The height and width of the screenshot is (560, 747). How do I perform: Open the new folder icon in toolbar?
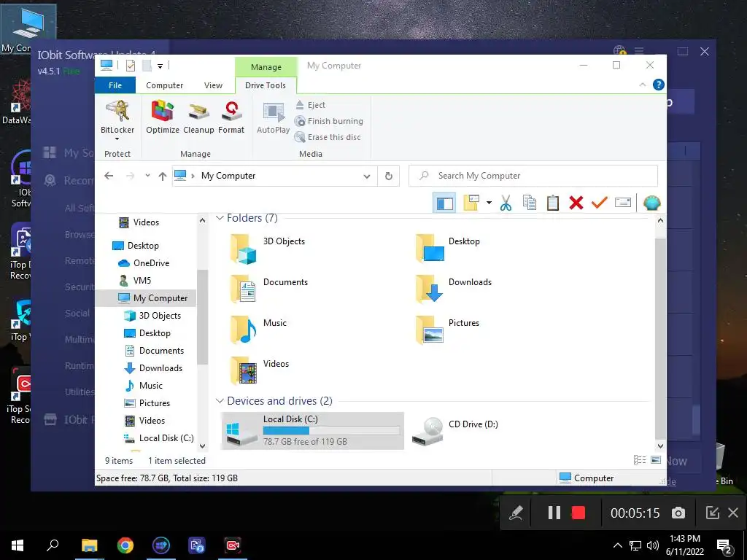click(471, 203)
